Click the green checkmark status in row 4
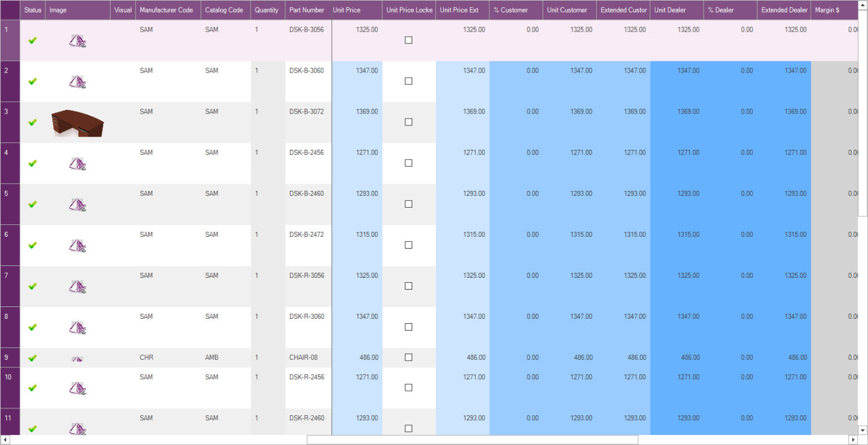This screenshot has width=868, height=445. pyautogui.click(x=32, y=163)
